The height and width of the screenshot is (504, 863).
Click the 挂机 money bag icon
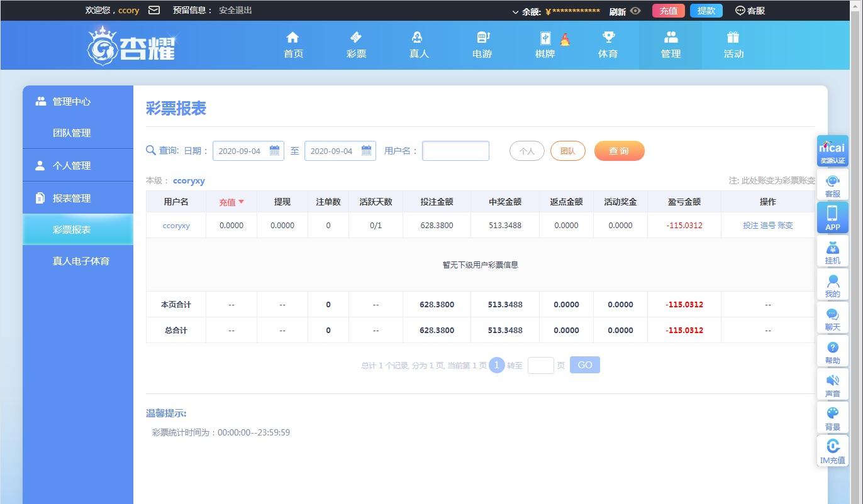click(x=832, y=251)
